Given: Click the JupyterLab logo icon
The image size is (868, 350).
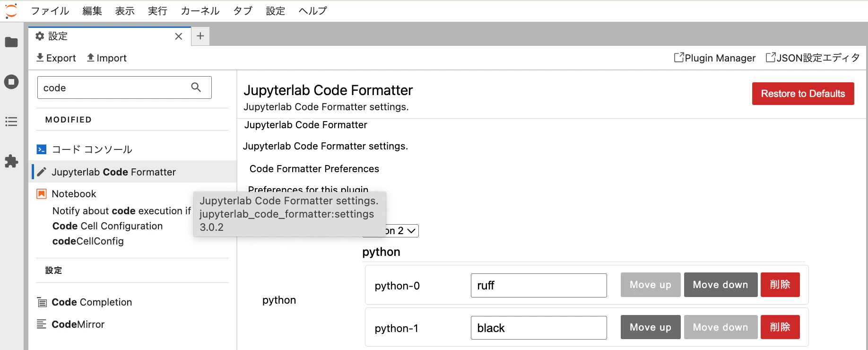Looking at the screenshot, I should click(x=11, y=10).
